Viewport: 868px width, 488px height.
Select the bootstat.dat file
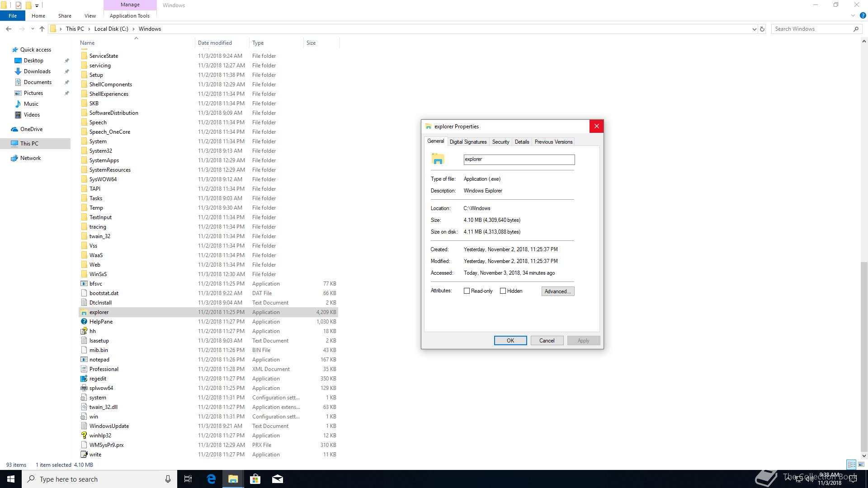[x=208, y=293]
